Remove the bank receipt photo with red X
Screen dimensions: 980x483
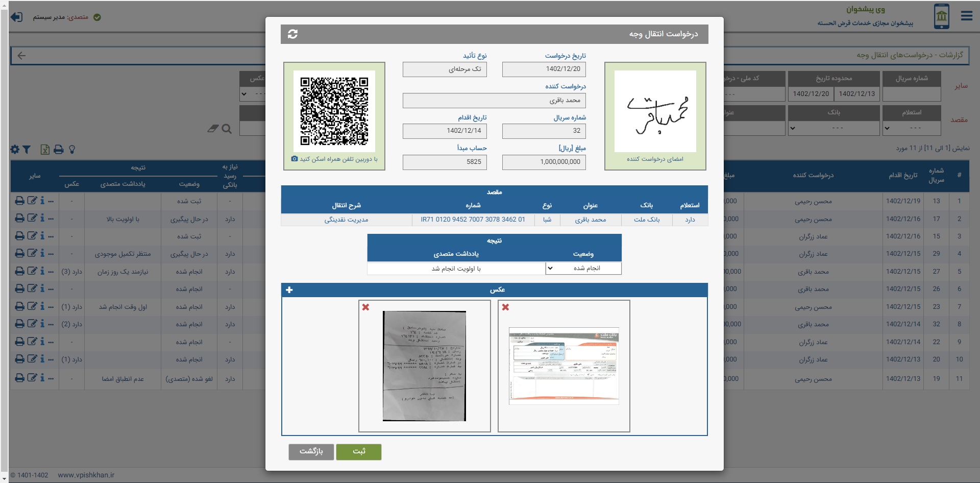click(x=505, y=307)
